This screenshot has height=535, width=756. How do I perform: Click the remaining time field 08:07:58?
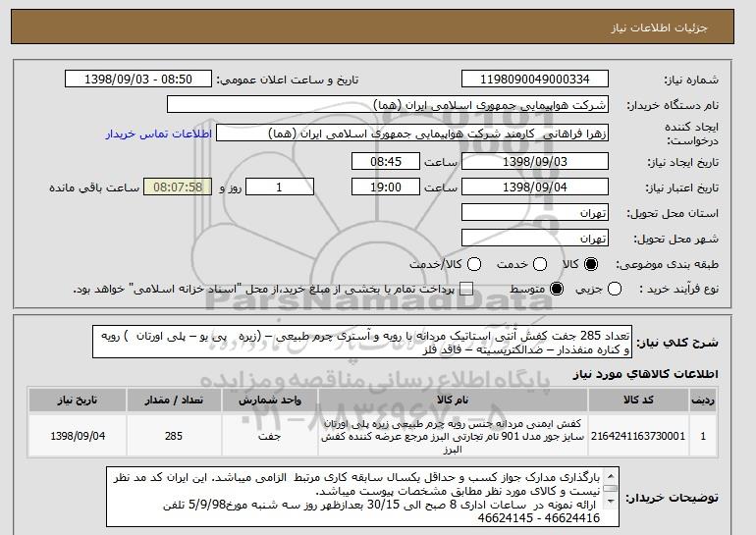tap(178, 187)
